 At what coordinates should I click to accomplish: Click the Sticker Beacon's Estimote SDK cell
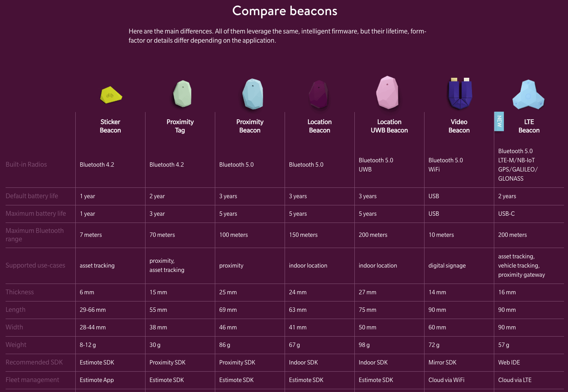pos(97,362)
